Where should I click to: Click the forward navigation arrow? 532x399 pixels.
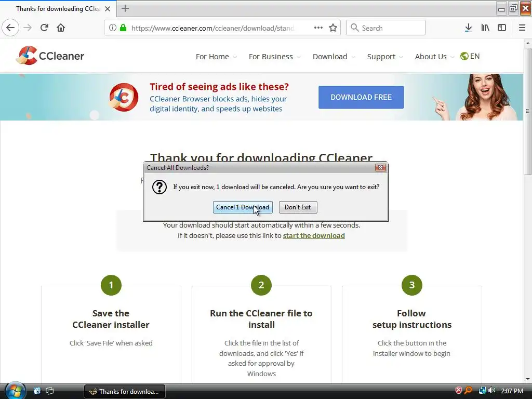click(x=28, y=28)
